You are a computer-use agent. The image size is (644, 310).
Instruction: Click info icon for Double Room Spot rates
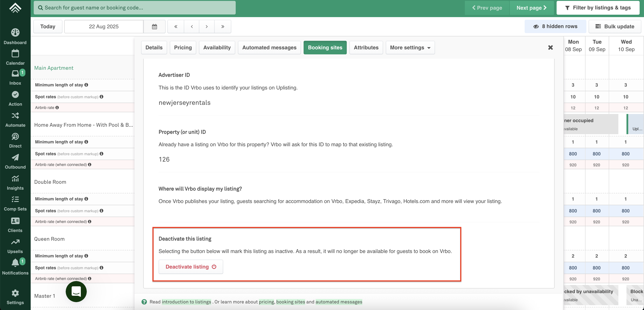pyautogui.click(x=101, y=211)
